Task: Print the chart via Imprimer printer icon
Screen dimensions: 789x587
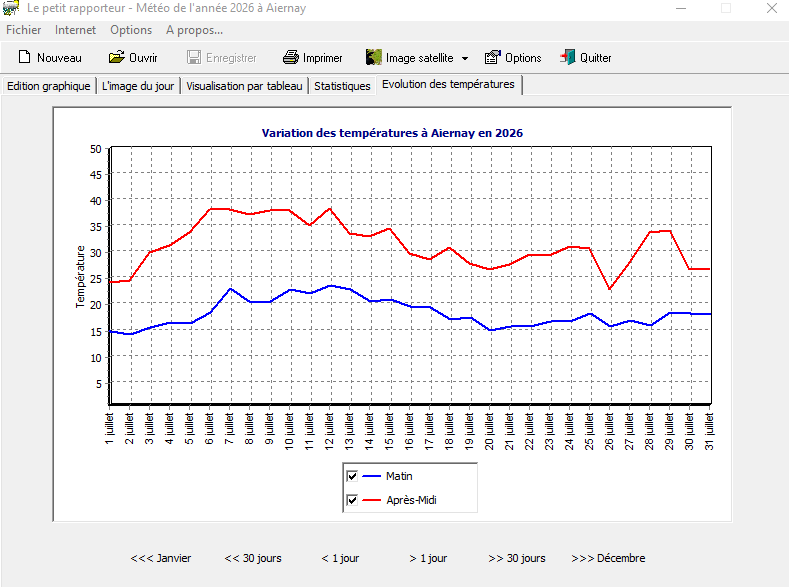Action: [290, 57]
